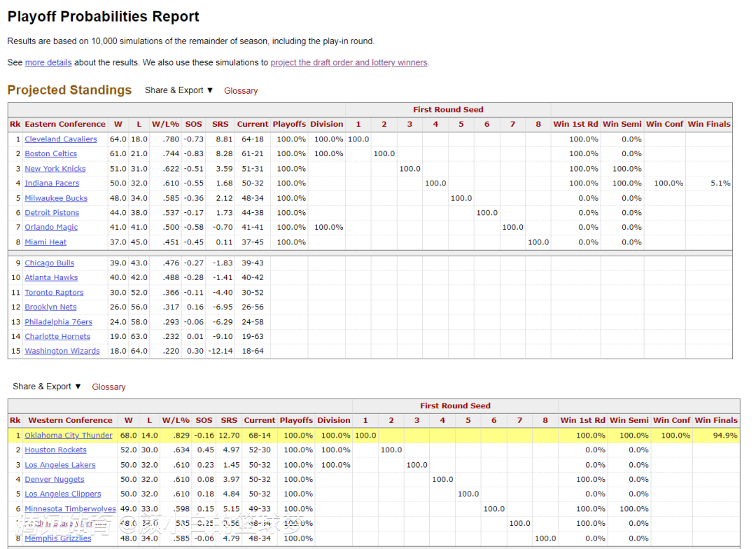The height and width of the screenshot is (549, 756).
Task: Open Glossary above the Western Conference table
Action: click(x=109, y=387)
